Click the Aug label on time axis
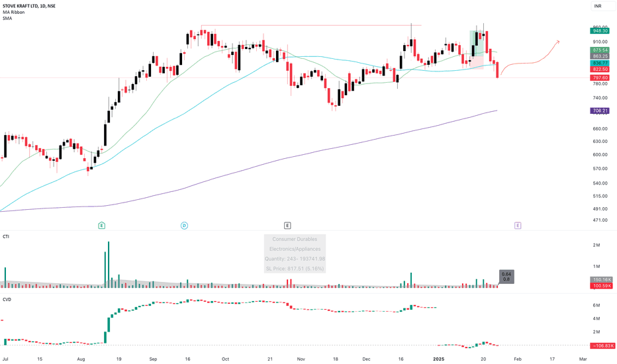The image size is (617, 364). [x=81, y=359]
